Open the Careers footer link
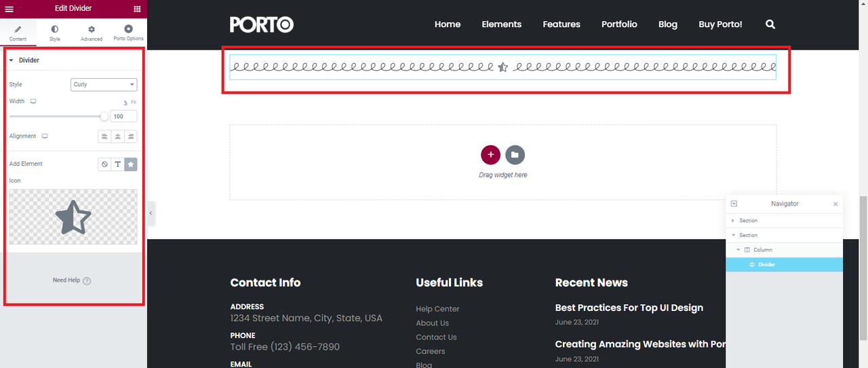The image size is (868, 368). [430, 352]
